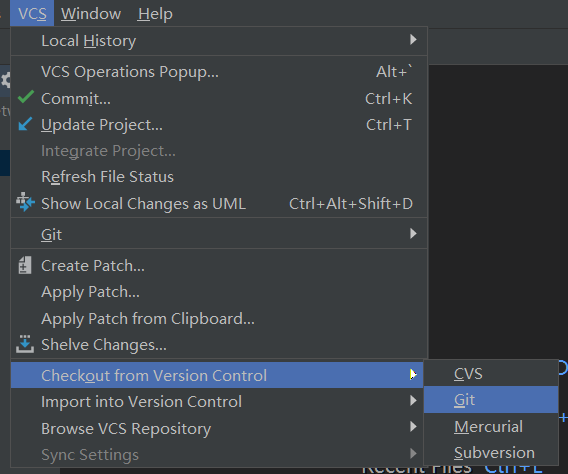Click the Shelve Changes download icon
Image resolution: width=568 pixels, height=474 pixels.
[25, 344]
